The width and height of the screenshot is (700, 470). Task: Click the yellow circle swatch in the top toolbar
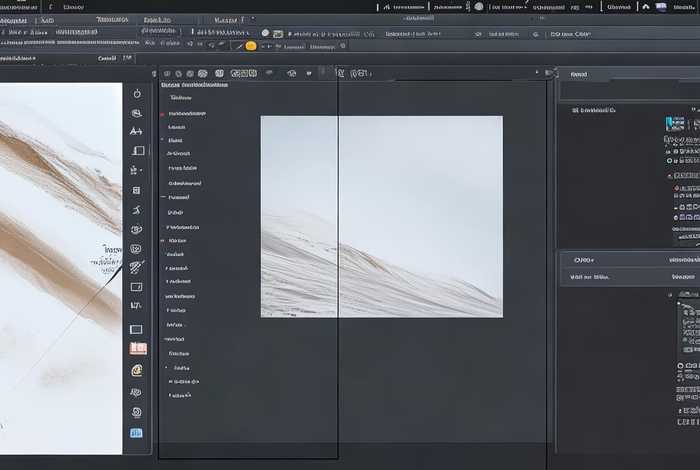pos(250,46)
